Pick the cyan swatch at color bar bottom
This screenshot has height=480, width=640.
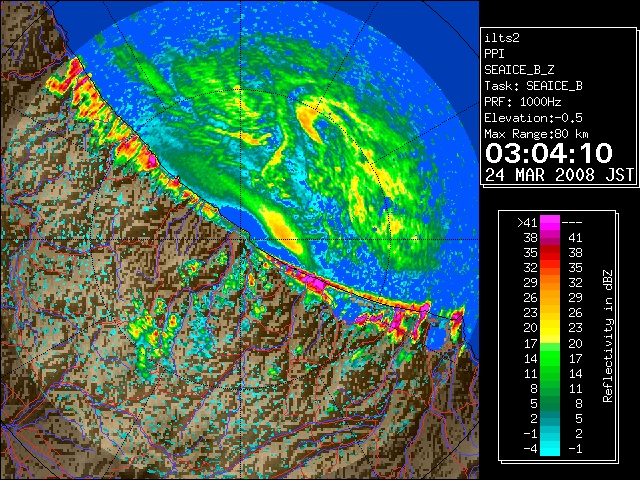click(550, 449)
